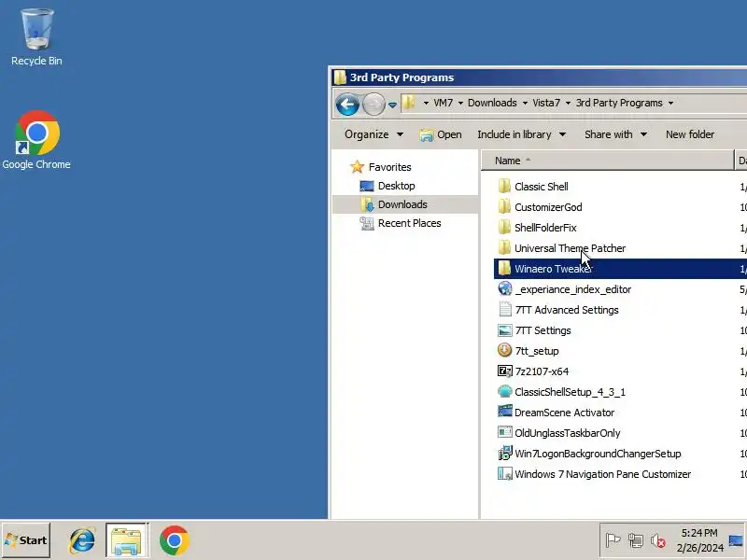
Task: Select the ClassicShellSetup_4_3_1 icon
Action: [x=504, y=391]
